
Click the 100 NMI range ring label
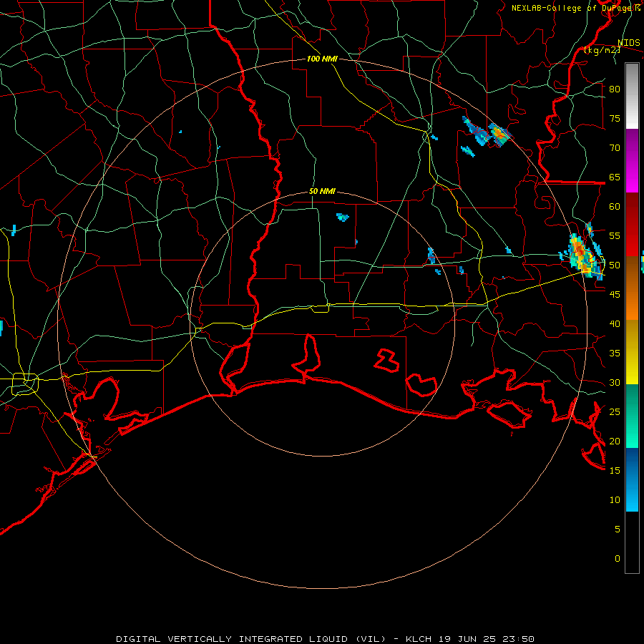point(322,59)
